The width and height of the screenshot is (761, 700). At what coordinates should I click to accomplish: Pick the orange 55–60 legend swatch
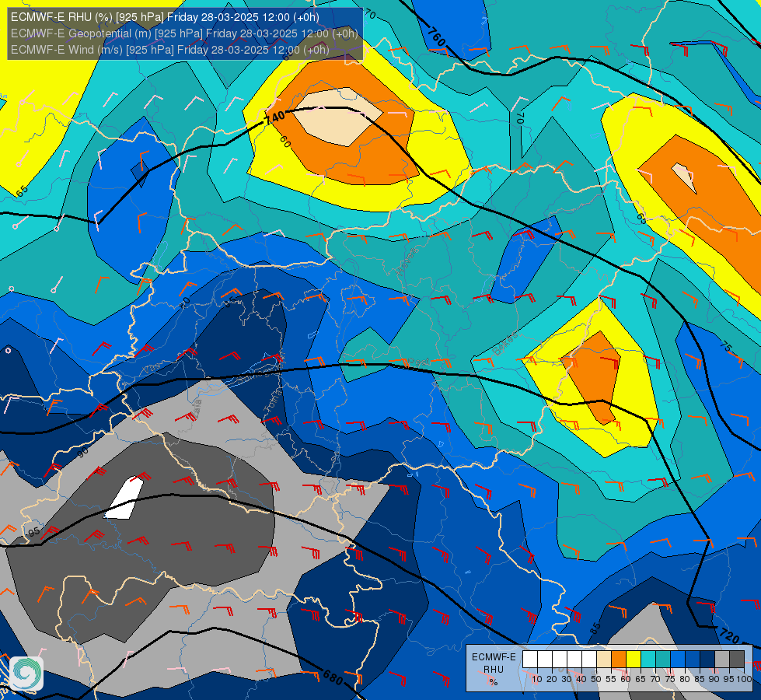point(619,660)
